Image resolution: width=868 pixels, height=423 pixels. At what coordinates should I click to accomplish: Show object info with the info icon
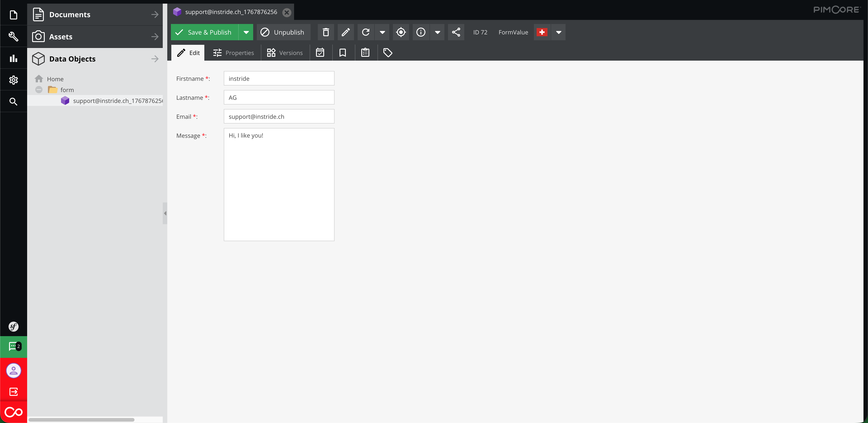click(420, 32)
